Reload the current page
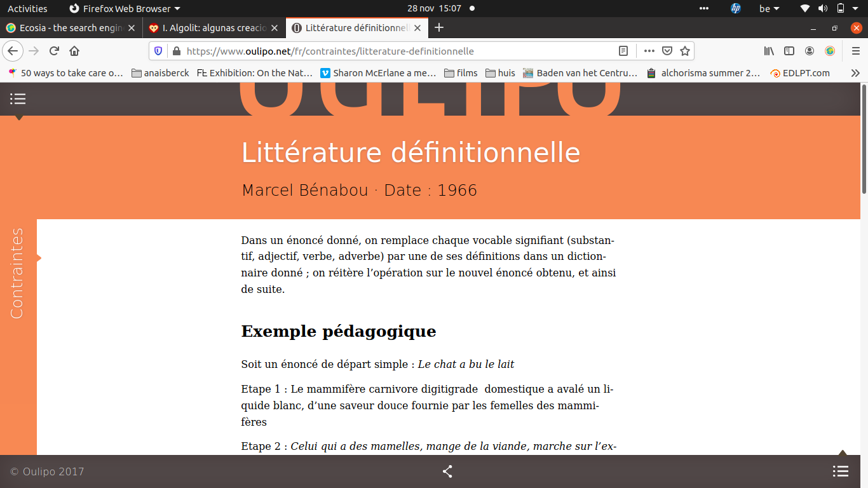The image size is (868, 488). point(54,51)
